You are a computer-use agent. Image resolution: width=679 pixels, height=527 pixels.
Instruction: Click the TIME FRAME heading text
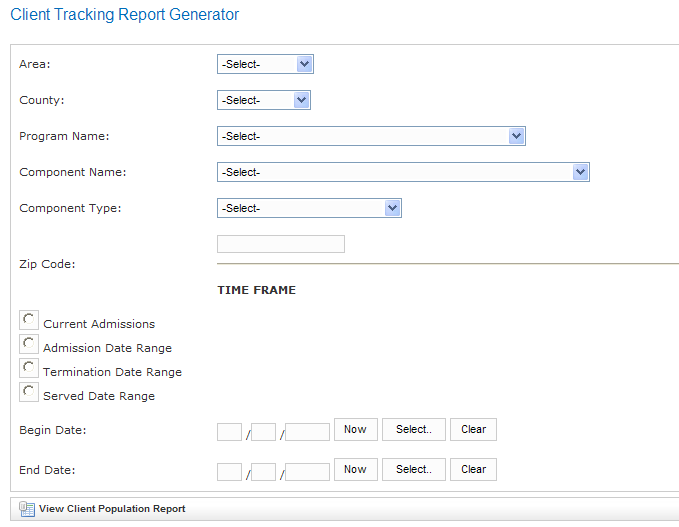pos(256,290)
